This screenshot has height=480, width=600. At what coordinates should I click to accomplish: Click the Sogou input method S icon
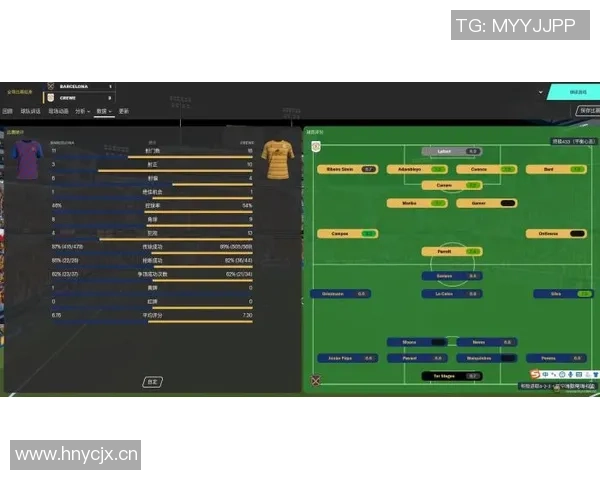click(536, 375)
